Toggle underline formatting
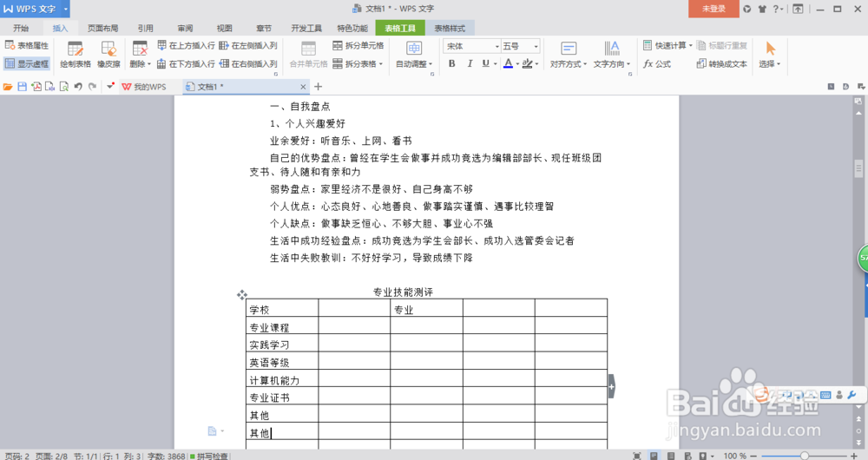The image size is (868, 460). (x=485, y=63)
